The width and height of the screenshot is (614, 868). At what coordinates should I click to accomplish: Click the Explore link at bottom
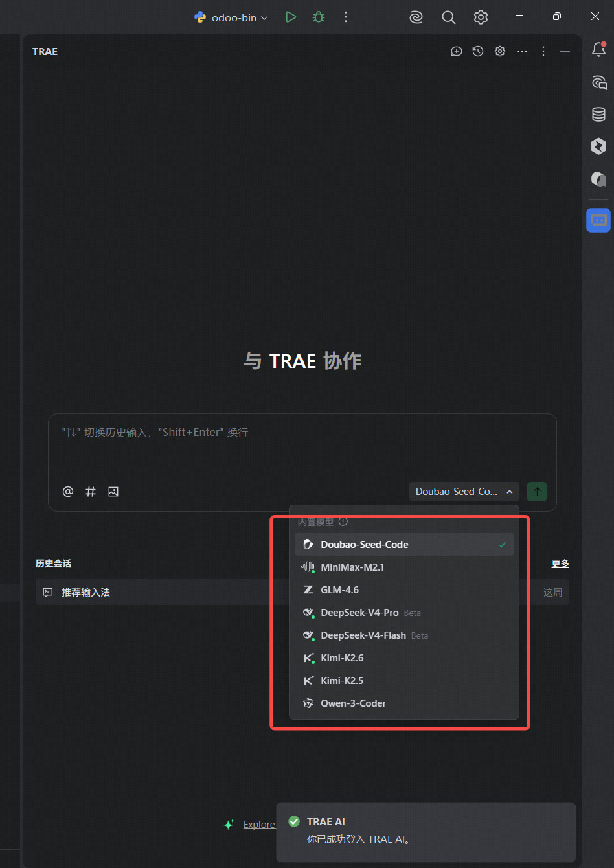(x=259, y=824)
